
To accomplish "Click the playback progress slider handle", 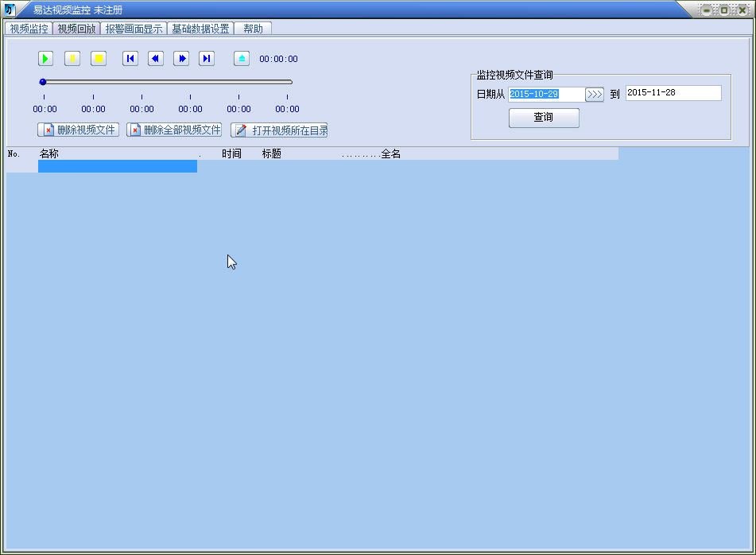I will point(43,82).
